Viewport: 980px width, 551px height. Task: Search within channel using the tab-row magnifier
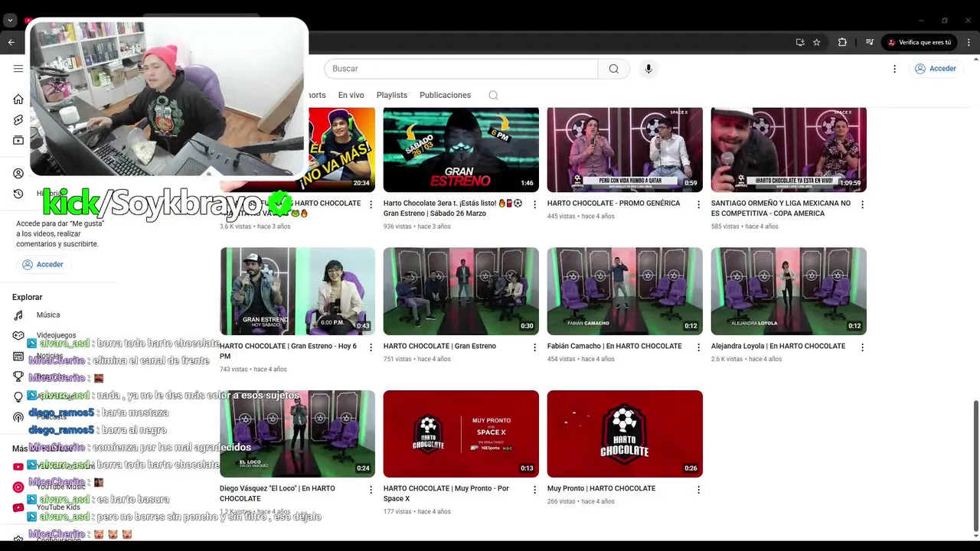click(493, 96)
